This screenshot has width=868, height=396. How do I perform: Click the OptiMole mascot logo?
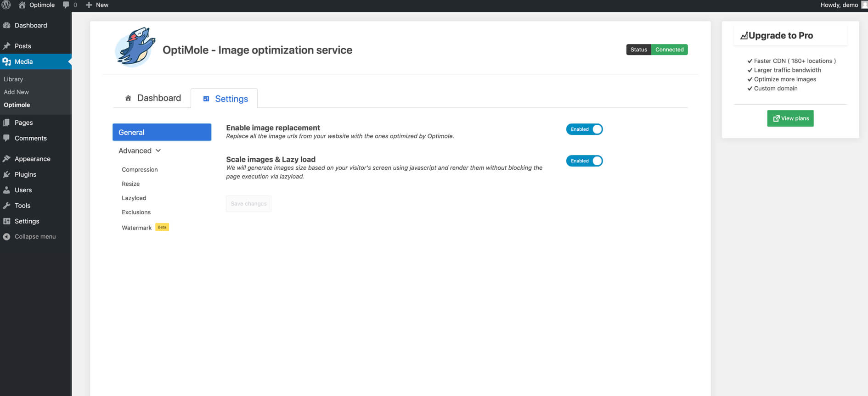click(x=135, y=47)
